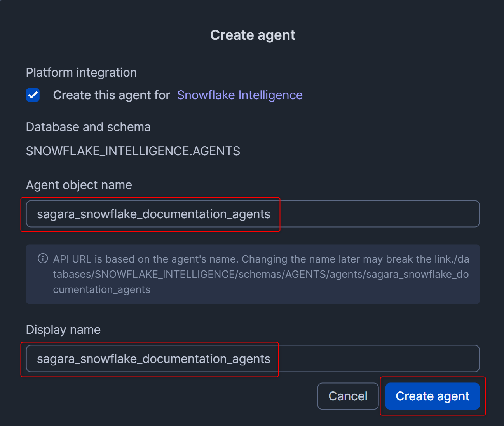Click the Platform integration section label

coord(81,72)
